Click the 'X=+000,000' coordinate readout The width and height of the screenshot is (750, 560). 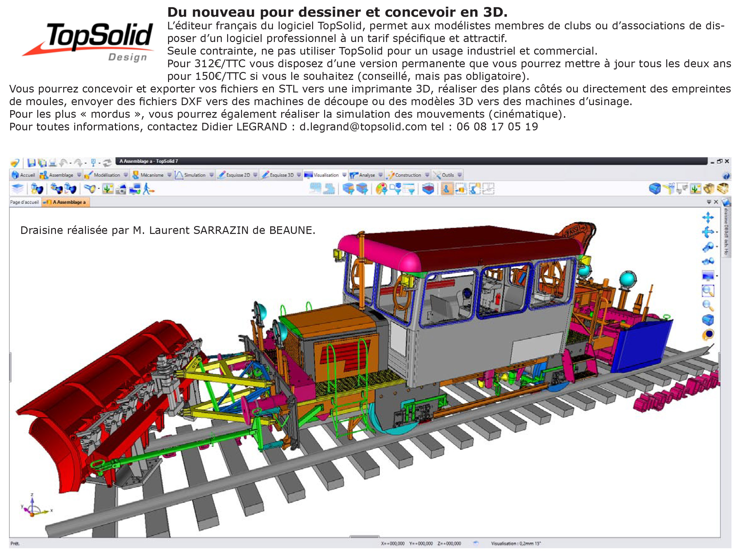[393, 544]
